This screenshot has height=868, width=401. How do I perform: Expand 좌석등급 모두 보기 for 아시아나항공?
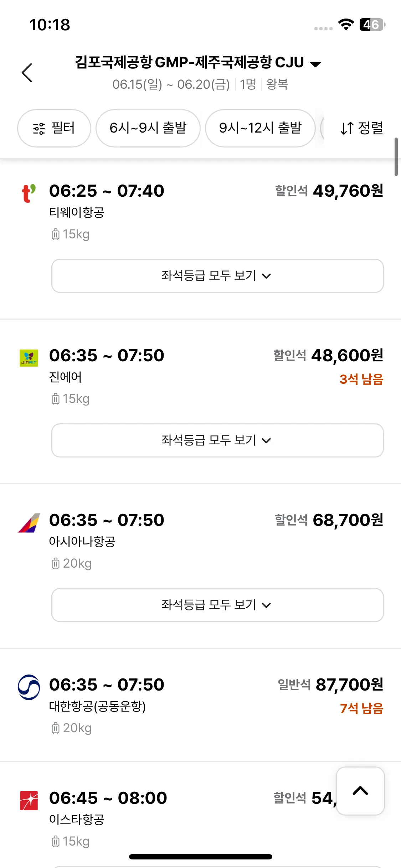[x=217, y=605]
